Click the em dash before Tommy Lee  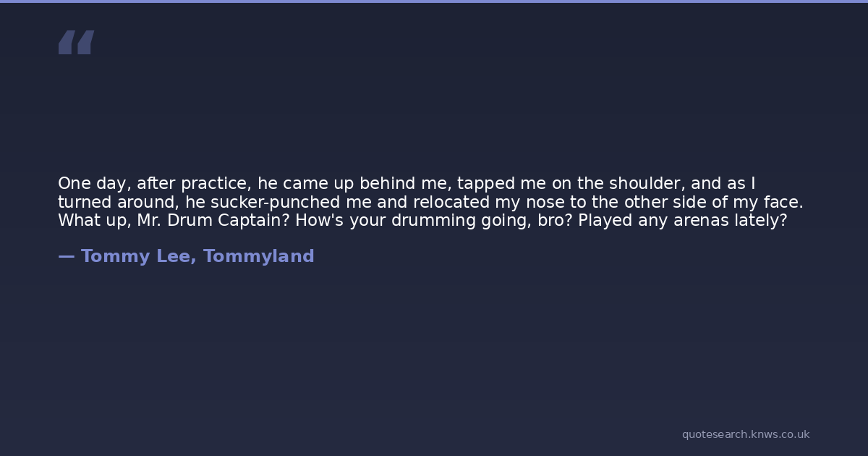pos(66,256)
